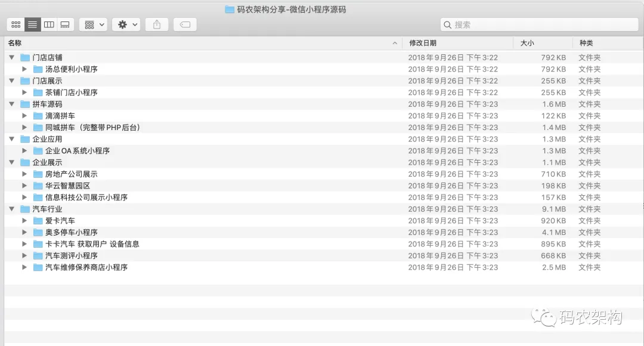Expand 同城拼车（完整带PHP后台）folder triangle

click(24, 128)
